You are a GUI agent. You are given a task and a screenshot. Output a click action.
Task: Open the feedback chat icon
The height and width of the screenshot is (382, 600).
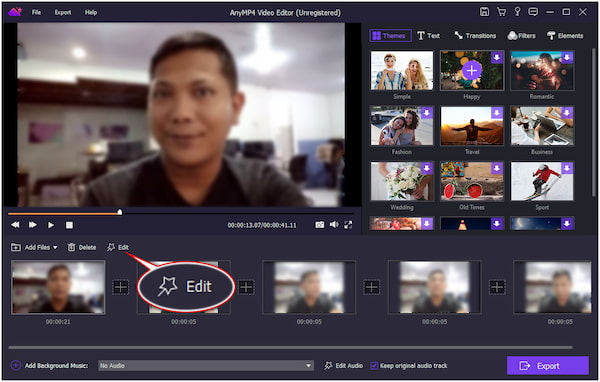pyautogui.click(x=533, y=12)
